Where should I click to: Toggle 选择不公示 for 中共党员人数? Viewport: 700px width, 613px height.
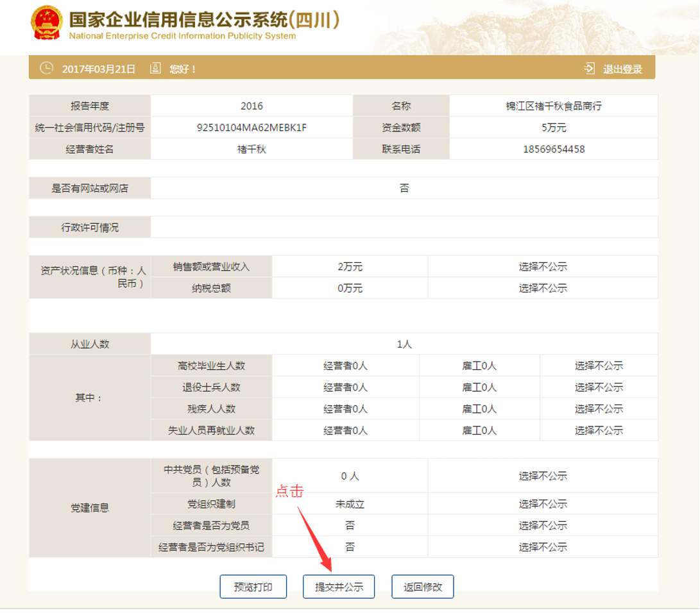542,476
